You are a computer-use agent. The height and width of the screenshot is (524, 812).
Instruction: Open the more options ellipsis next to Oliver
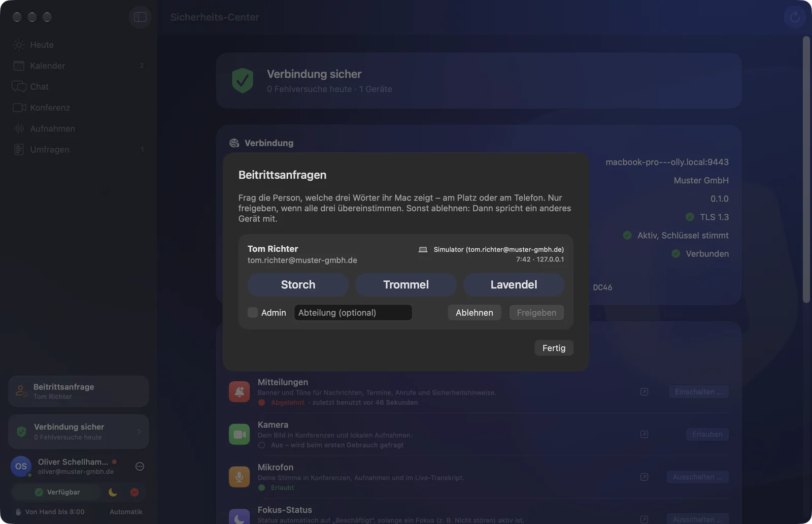(140, 467)
